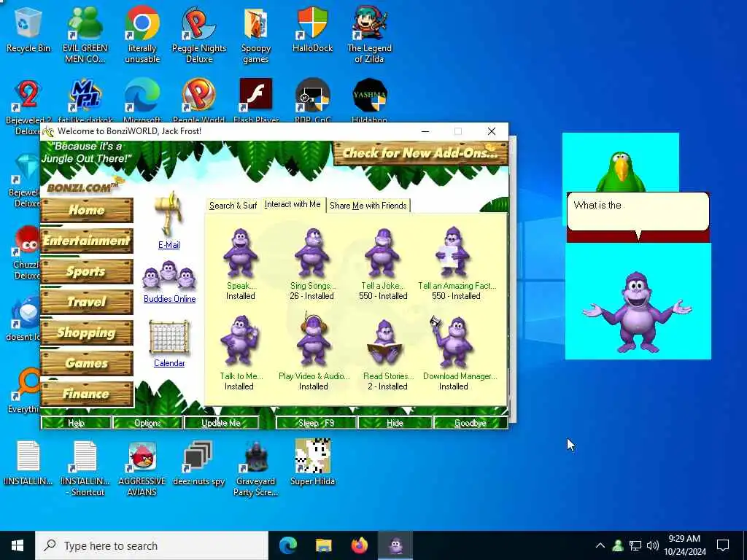747x560 pixels.
Task: Select the Sing Songs gorilla icon
Action: [312, 253]
